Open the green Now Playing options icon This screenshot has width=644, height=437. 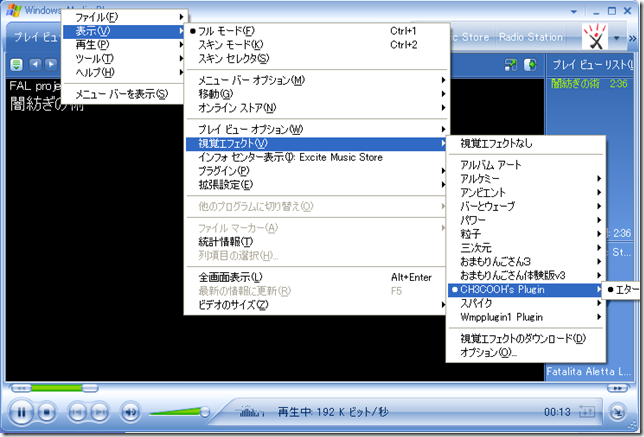(16, 64)
